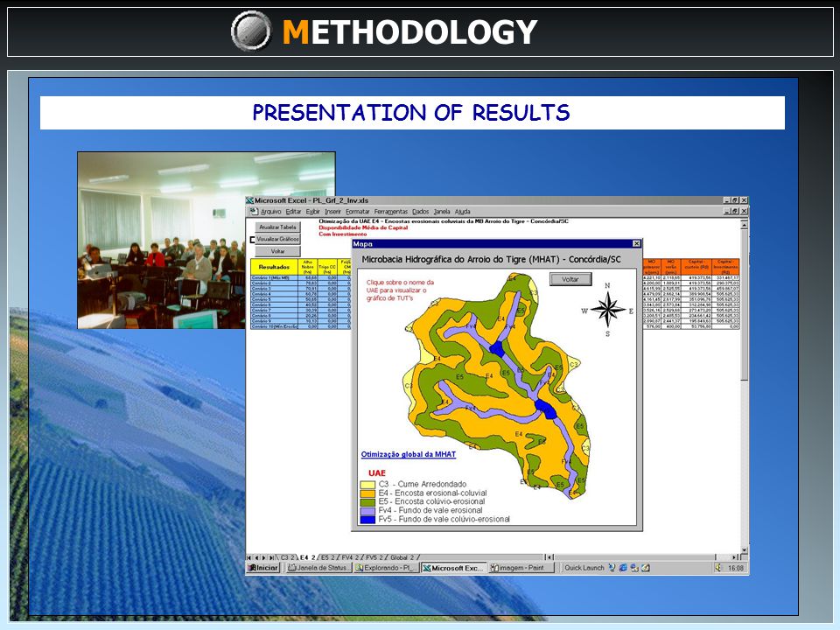Screen dimensions: 840x630
Task: Click the Visualizar Gráficos button
Action: [x=277, y=239]
